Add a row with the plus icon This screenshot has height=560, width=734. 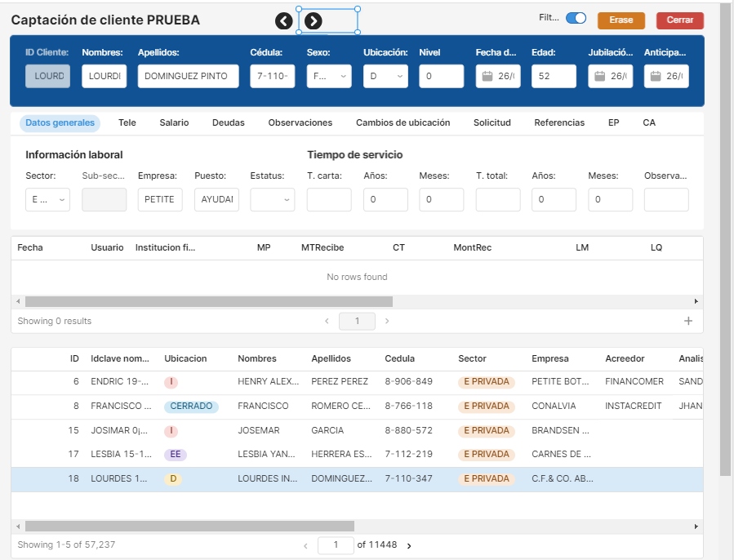pyautogui.click(x=687, y=322)
